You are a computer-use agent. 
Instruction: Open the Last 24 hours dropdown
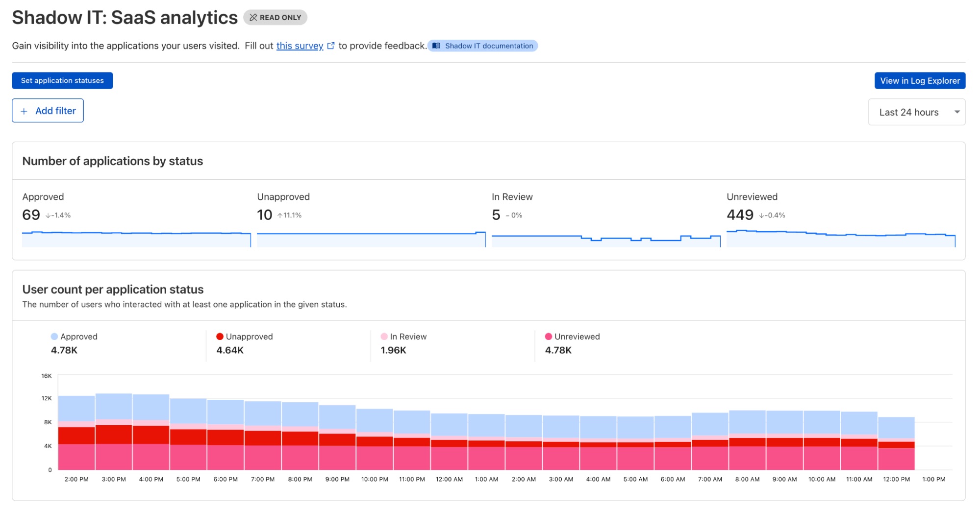point(908,112)
